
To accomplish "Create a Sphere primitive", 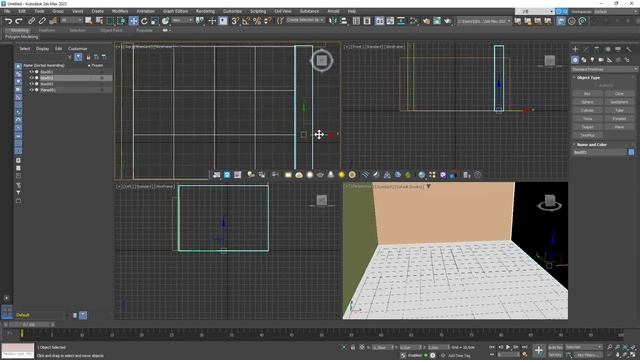I will click(x=587, y=102).
